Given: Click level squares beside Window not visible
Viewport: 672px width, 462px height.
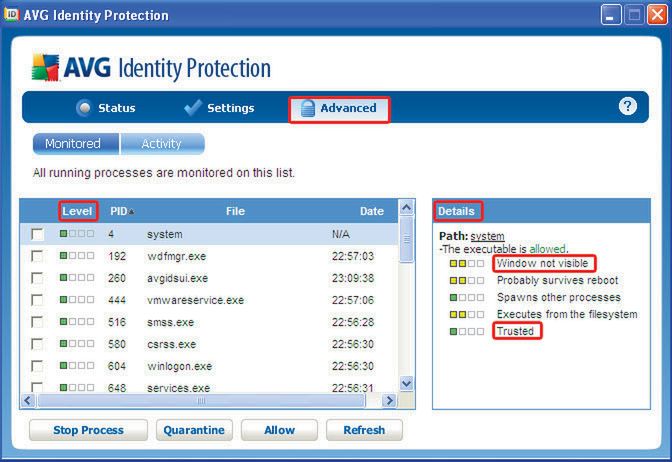Looking at the screenshot, I should point(467,263).
